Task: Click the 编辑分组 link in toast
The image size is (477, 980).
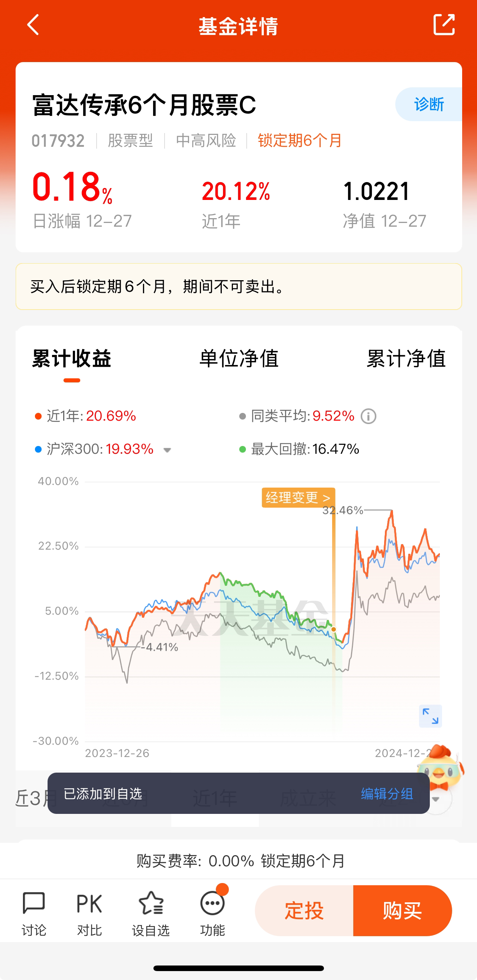Action: (x=387, y=794)
